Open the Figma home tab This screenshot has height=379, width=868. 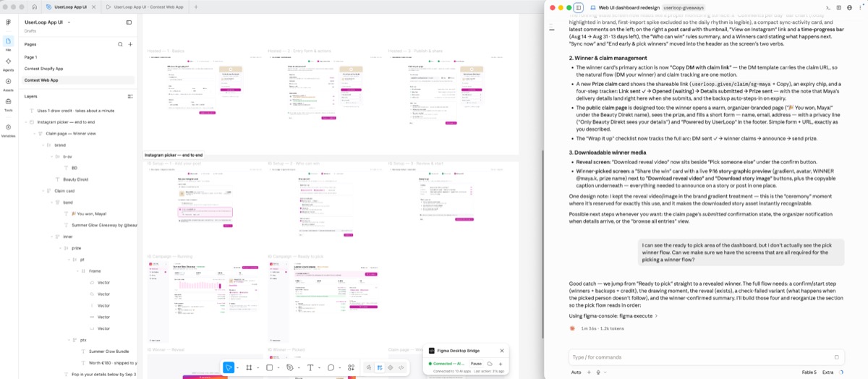[x=34, y=7]
